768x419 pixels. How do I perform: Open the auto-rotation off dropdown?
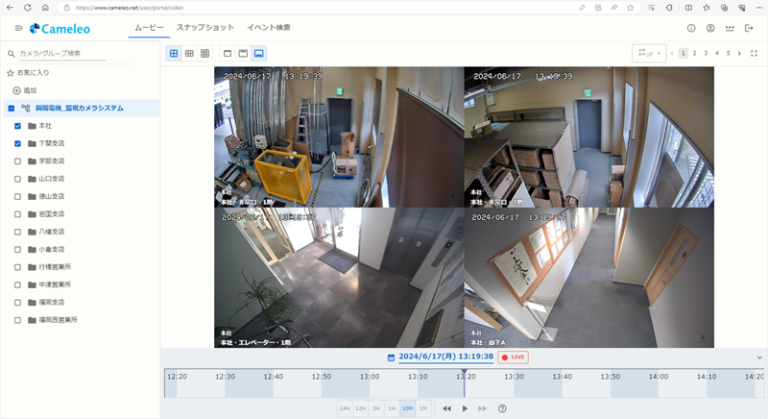pos(648,53)
